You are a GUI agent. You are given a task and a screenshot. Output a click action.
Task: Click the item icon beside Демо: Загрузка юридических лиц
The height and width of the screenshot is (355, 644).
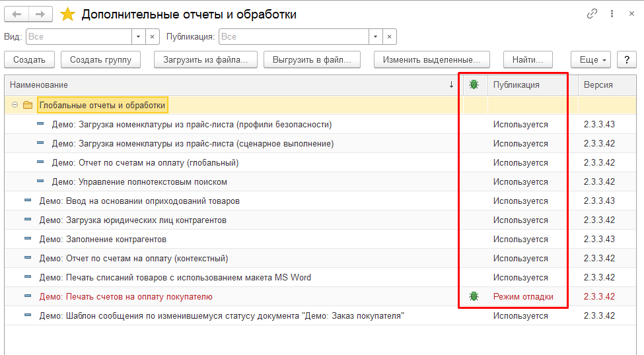28,220
